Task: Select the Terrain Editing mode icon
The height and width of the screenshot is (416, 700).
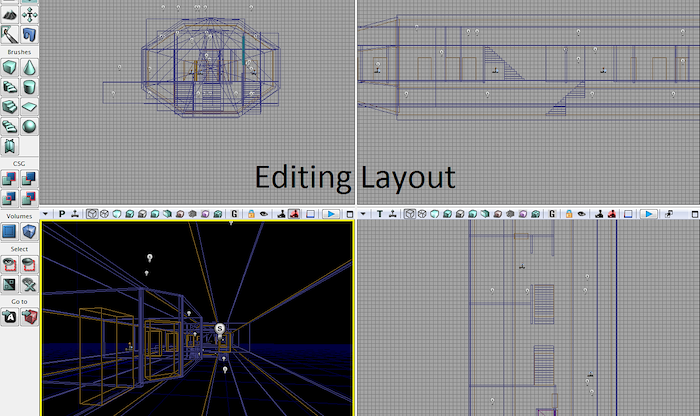Action: tap(9, 15)
